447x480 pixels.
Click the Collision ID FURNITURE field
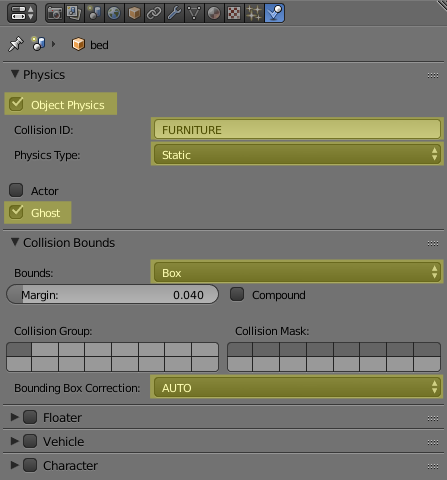tap(297, 129)
